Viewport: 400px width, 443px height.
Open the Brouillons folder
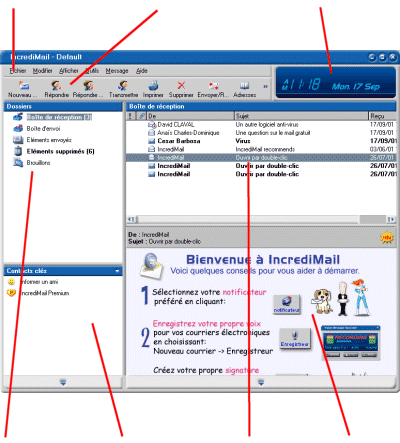(38, 163)
